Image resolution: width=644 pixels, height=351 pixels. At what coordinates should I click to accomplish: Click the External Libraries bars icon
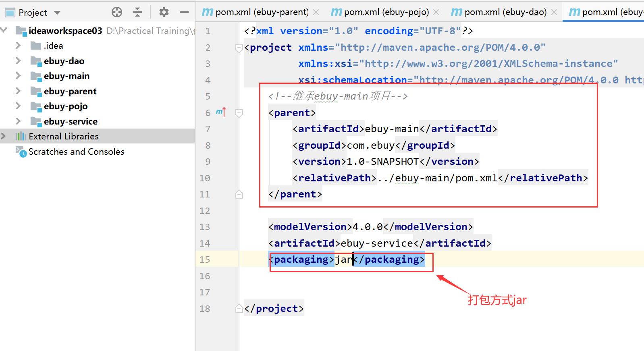pos(21,136)
